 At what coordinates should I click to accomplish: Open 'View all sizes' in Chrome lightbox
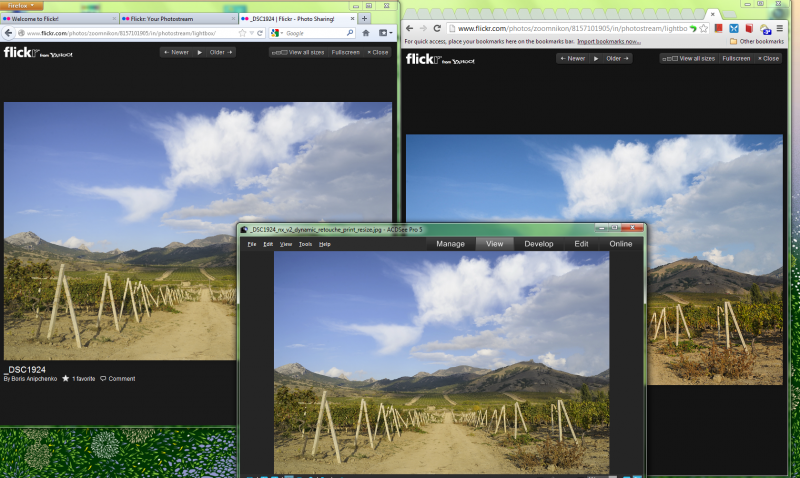(x=689, y=58)
